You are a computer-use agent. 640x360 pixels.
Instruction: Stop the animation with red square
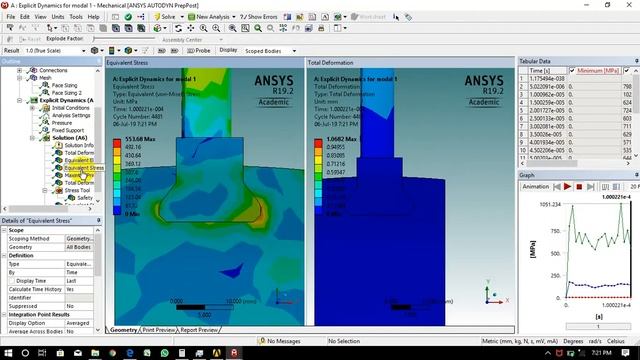tap(579, 187)
